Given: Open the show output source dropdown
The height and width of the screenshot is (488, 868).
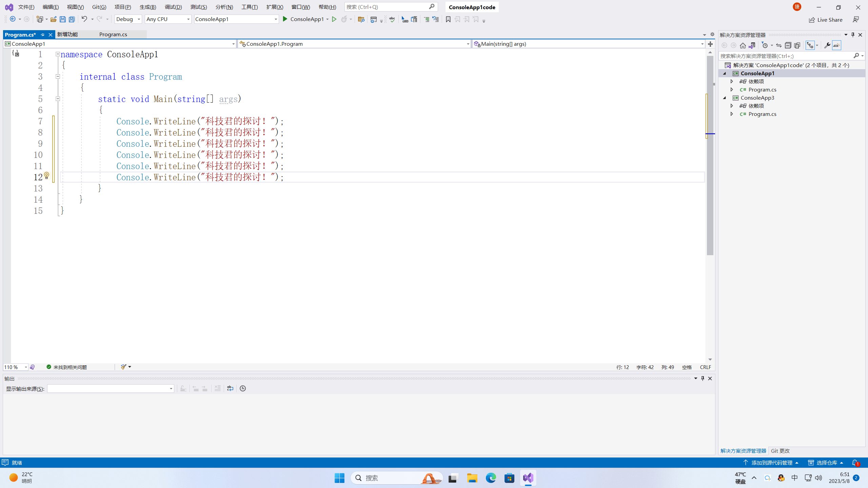Looking at the screenshot, I should [111, 388].
